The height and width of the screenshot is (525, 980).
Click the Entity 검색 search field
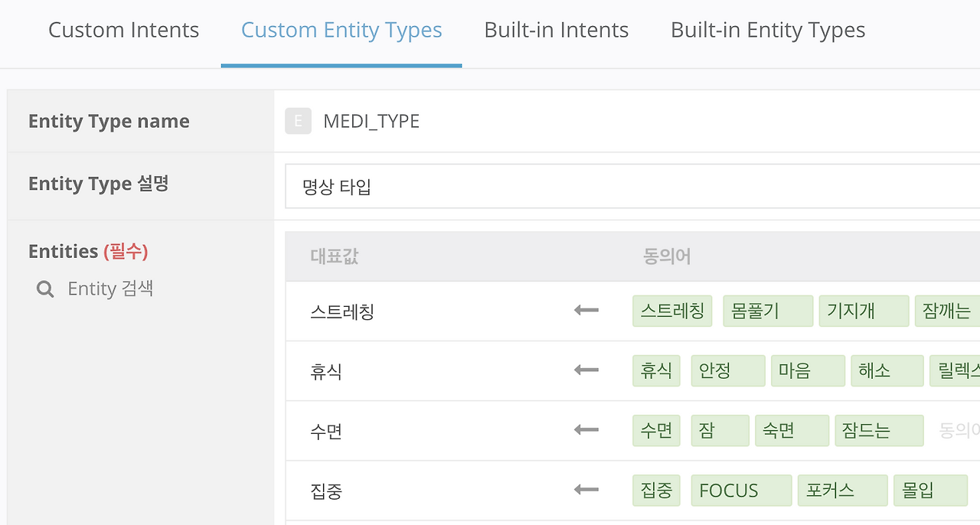[110, 289]
